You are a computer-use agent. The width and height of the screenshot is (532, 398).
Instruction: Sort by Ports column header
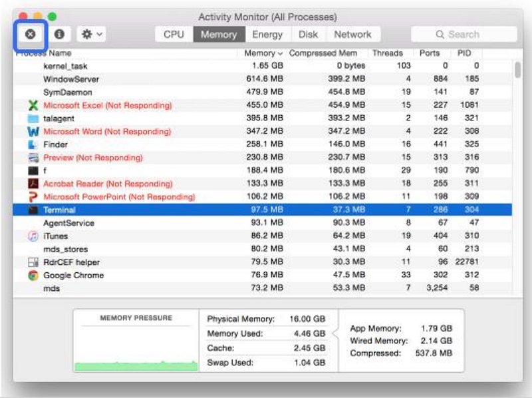click(430, 53)
